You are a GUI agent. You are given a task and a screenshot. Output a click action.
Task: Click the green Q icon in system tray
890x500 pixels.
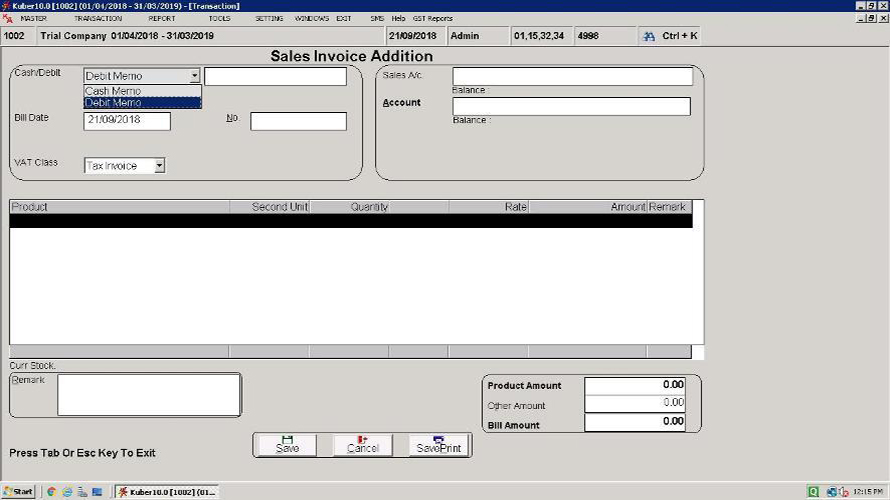(x=813, y=492)
